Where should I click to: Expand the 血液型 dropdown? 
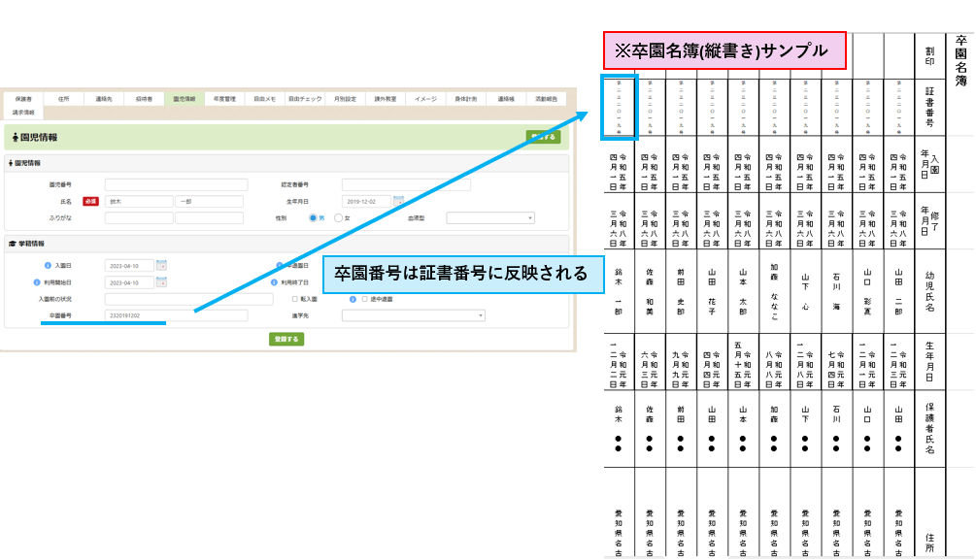click(490, 218)
